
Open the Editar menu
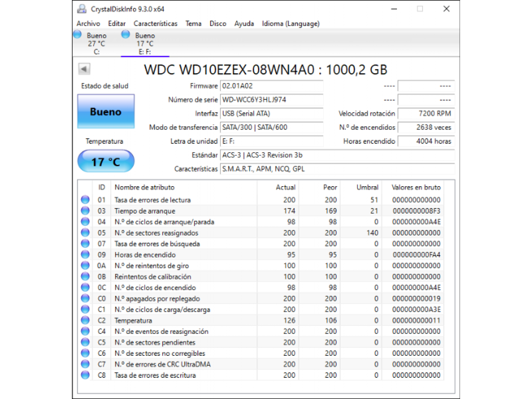[117, 24]
